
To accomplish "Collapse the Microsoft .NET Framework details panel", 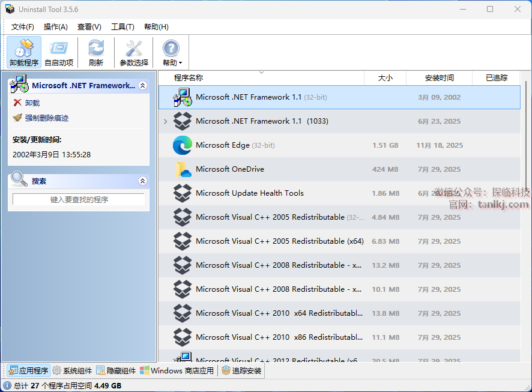I will coord(143,85).
